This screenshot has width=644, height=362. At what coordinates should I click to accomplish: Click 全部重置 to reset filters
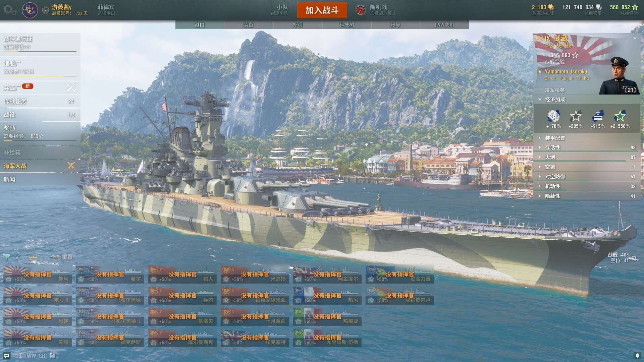pos(62,257)
